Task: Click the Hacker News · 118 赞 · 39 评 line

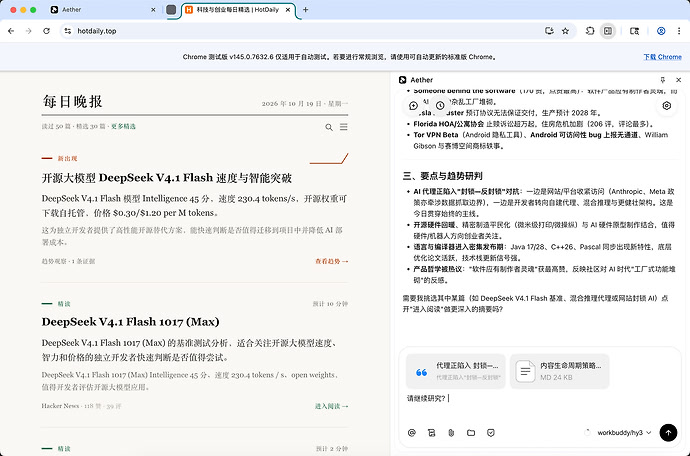Action: click(x=81, y=406)
